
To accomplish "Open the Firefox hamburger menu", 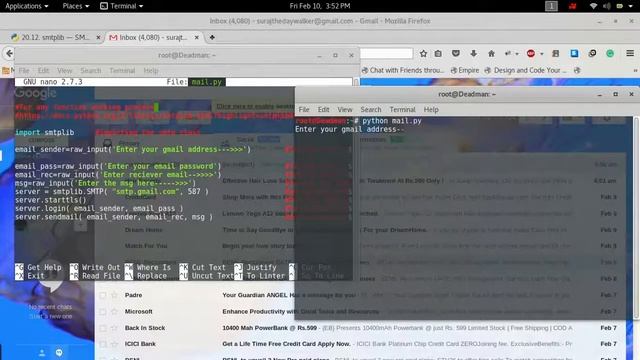I will (630, 53).
